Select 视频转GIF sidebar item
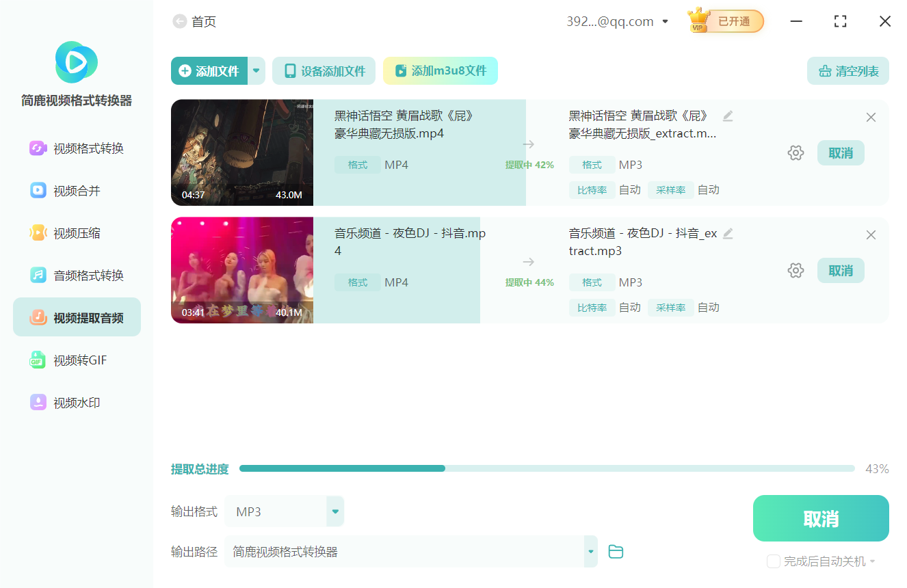Viewport: 907px width, 588px height. [x=77, y=360]
